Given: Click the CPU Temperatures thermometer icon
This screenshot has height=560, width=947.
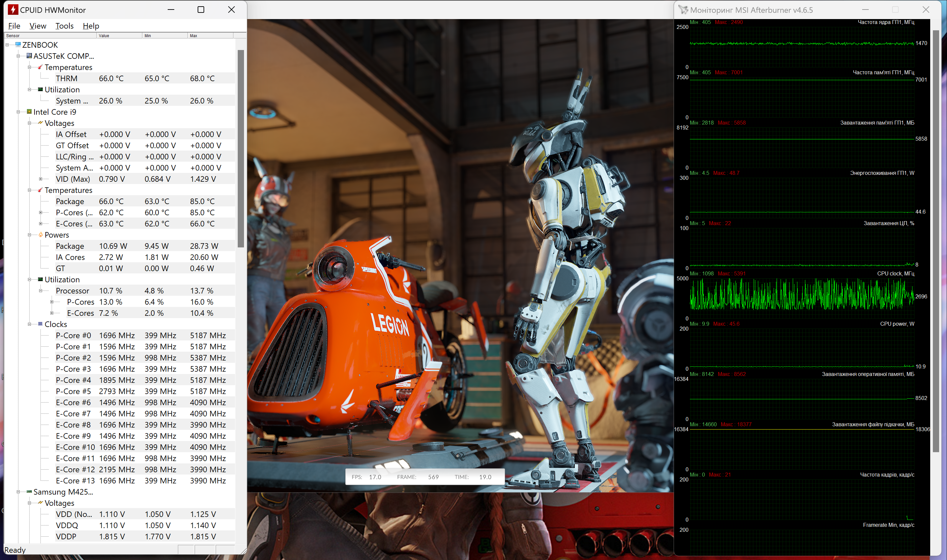Looking at the screenshot, I should click(x=40, y=190).
